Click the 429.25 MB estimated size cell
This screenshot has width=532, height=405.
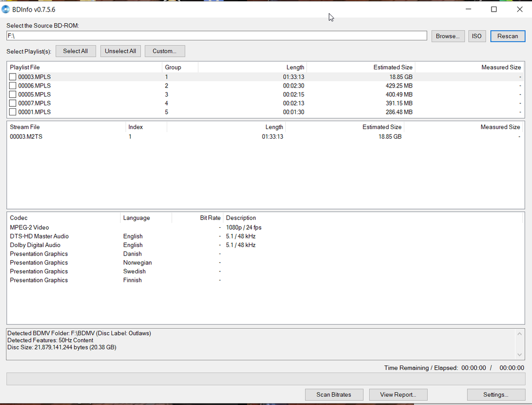tap(399, 86)
